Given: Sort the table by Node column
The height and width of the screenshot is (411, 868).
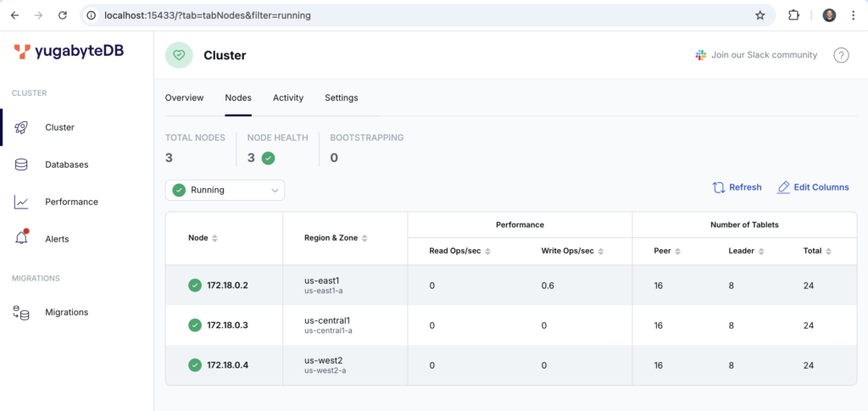Looking at the screenshot, I should point(214,238).
